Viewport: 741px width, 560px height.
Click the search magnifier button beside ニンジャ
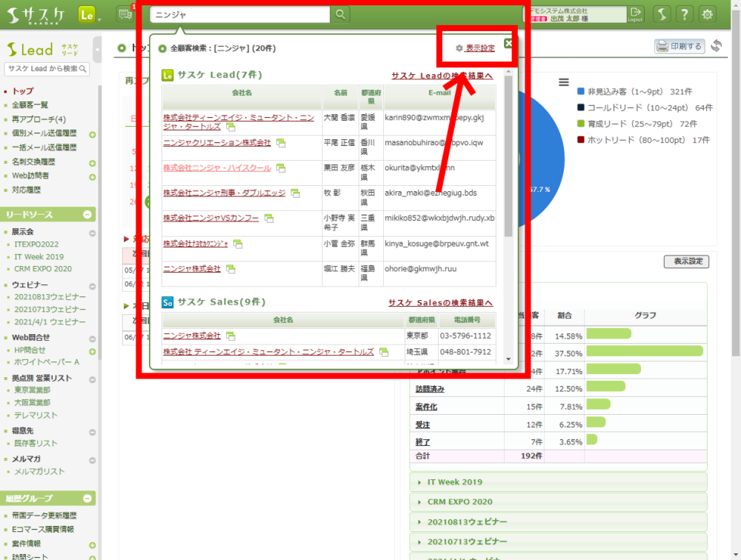339,14
